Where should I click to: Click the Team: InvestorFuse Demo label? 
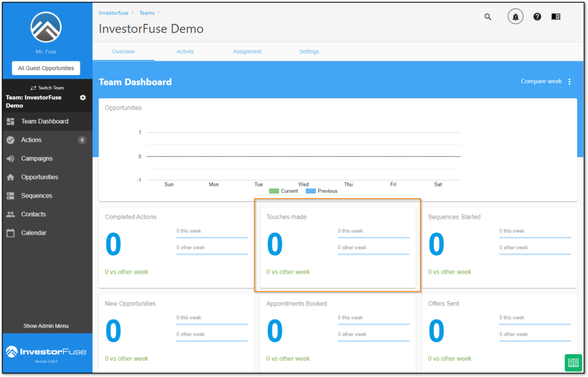pos(34,102)
